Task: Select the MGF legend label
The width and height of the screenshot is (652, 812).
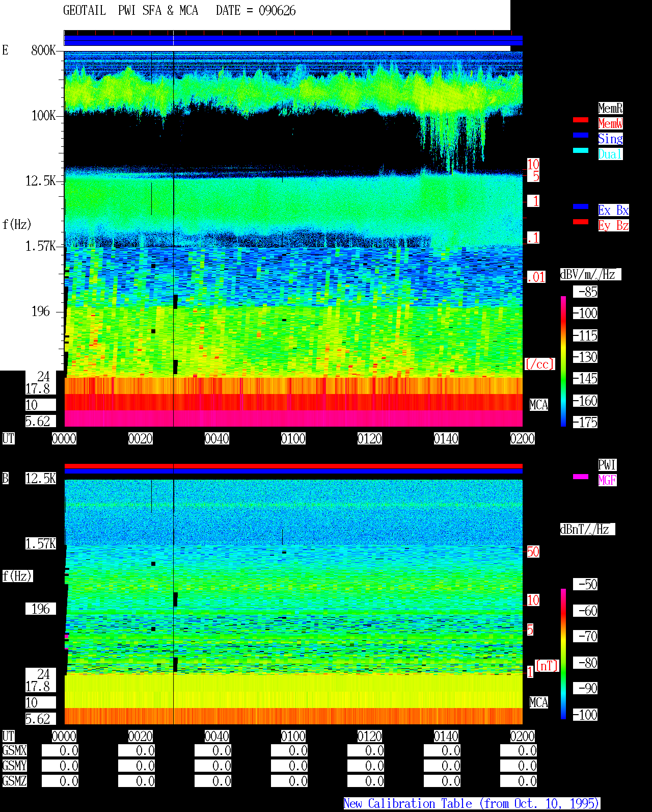Action: click(607, 480)
